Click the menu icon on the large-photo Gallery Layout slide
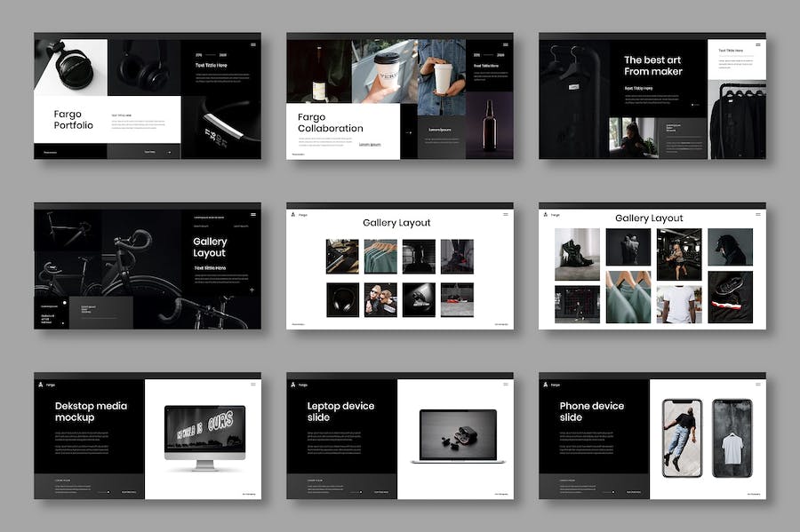The image size is (800, 532). tap(757, 215)
